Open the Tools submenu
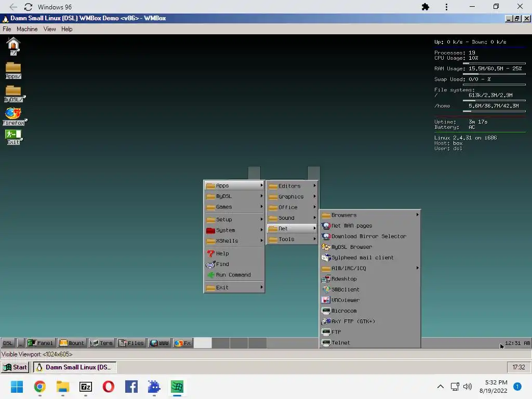Image resolution: width=532 pixels, height=399 pixels. click(292, 239)
